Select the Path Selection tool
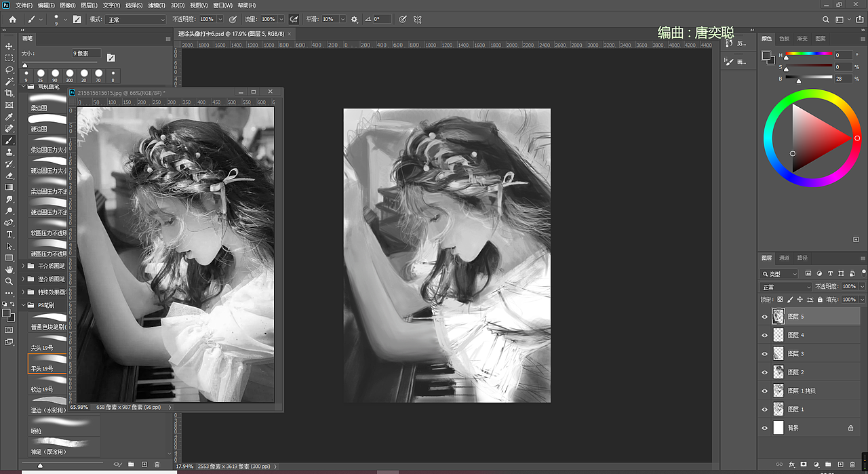This screenshot has height=474, width=868. point(9,246)
